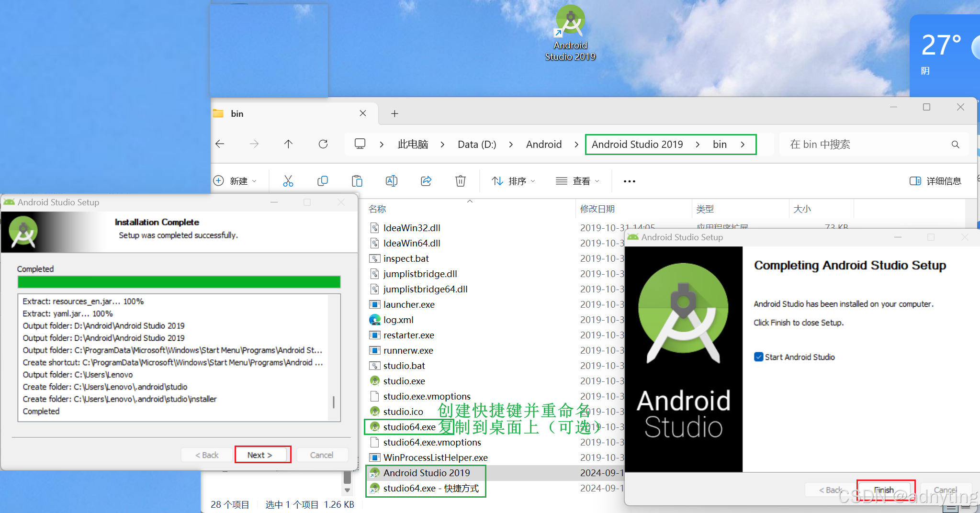This screenshot has width=980, height=513.
Task: Navigate up one folder level
Action: (288, 144)
